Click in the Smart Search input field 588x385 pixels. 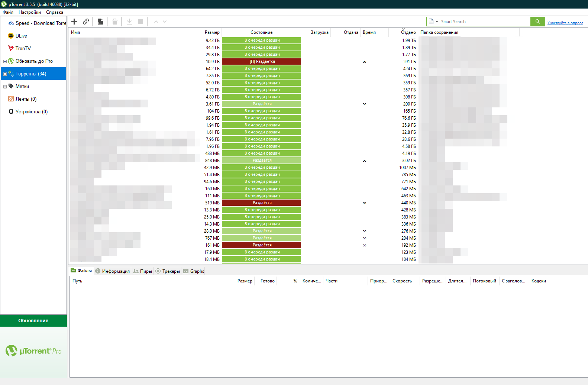(x=484, y=22)
